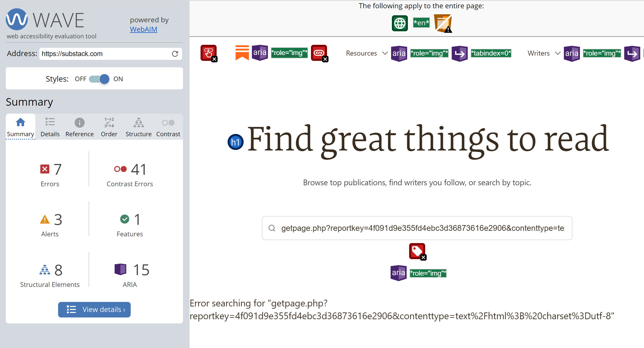The width and height of the screenshot is (644, 348).
Task: Click the red touch-target error icon
Action: (209, 53)
